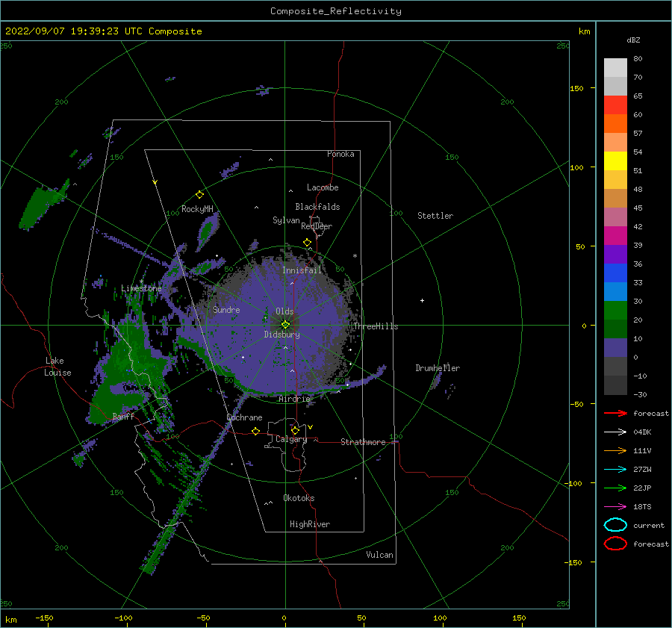
Task: Click the Ponoka city label
Action: click(x=340, y=154)
